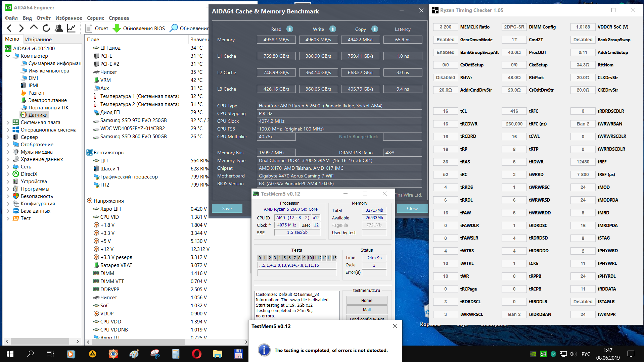Open Windows taskbar search
This screenshot has height=362, width=644.
[x=30, y=354]
